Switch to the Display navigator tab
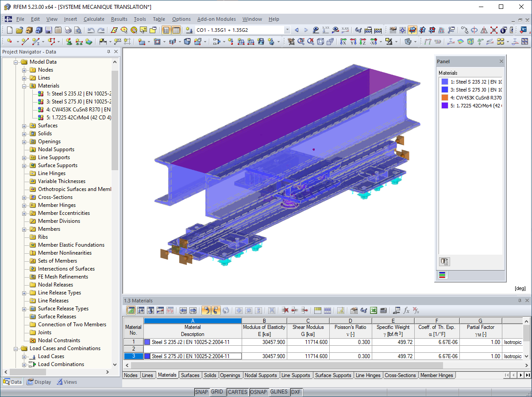Screen dimensions: 532x397 39,382
